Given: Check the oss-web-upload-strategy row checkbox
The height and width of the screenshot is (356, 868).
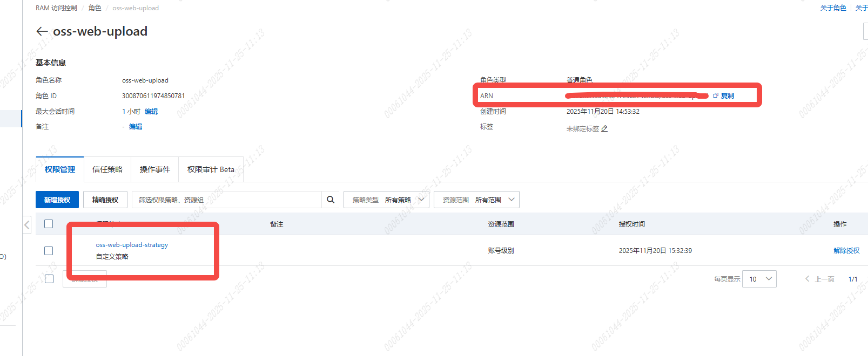Looking at the screenshot, I should 49,251.
